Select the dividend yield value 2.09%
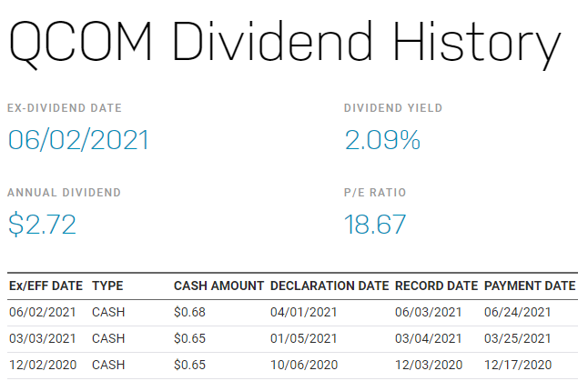This screenshot has width=588, height=381. click(382, 140)
